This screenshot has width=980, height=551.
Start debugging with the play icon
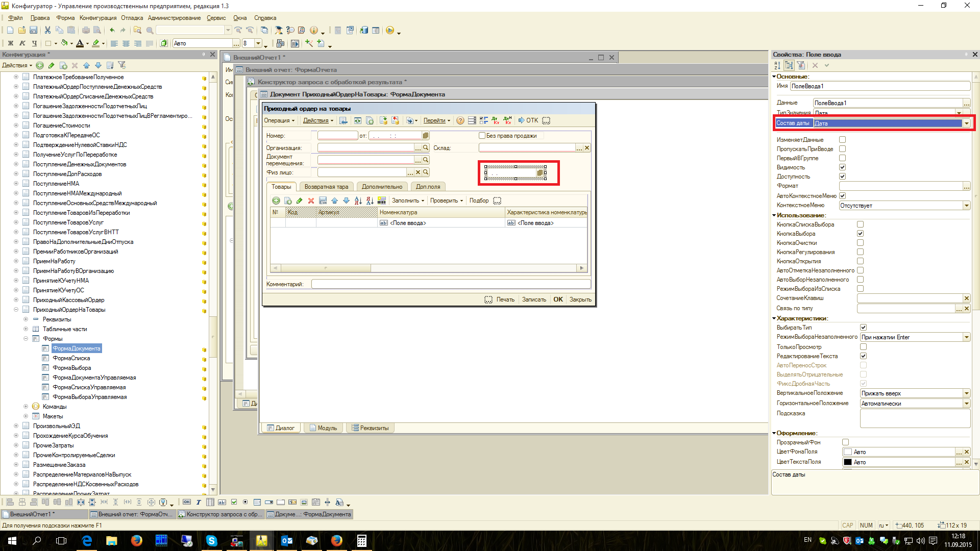pos(390,31)
